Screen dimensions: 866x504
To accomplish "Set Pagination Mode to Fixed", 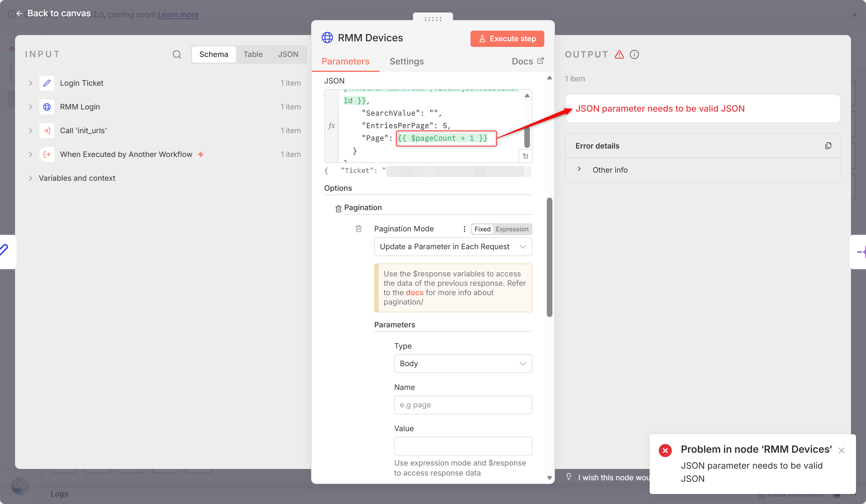I will [x=482, y=229].
